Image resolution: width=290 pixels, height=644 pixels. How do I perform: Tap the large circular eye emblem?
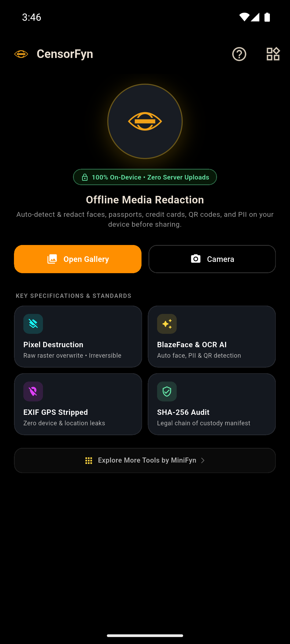(x=145, y=121)
